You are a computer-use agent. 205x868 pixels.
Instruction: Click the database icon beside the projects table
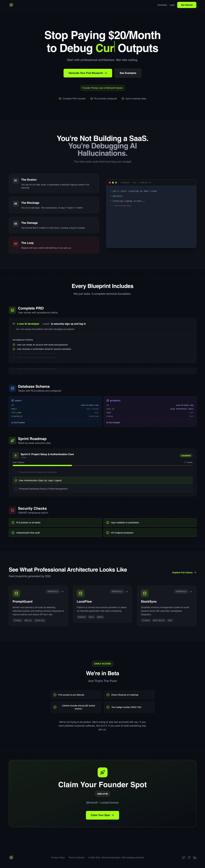pyautogui.click(x=108, y=401)
